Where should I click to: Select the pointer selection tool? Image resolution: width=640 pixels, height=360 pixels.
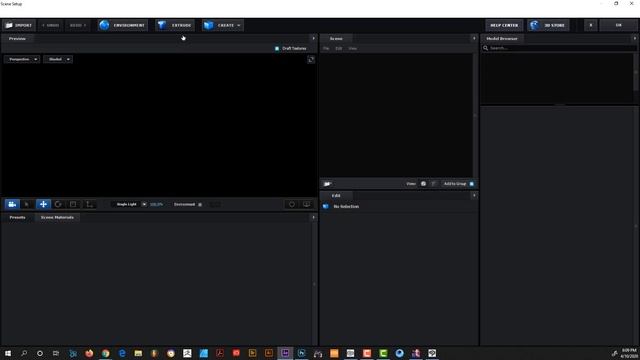point(27,204)
